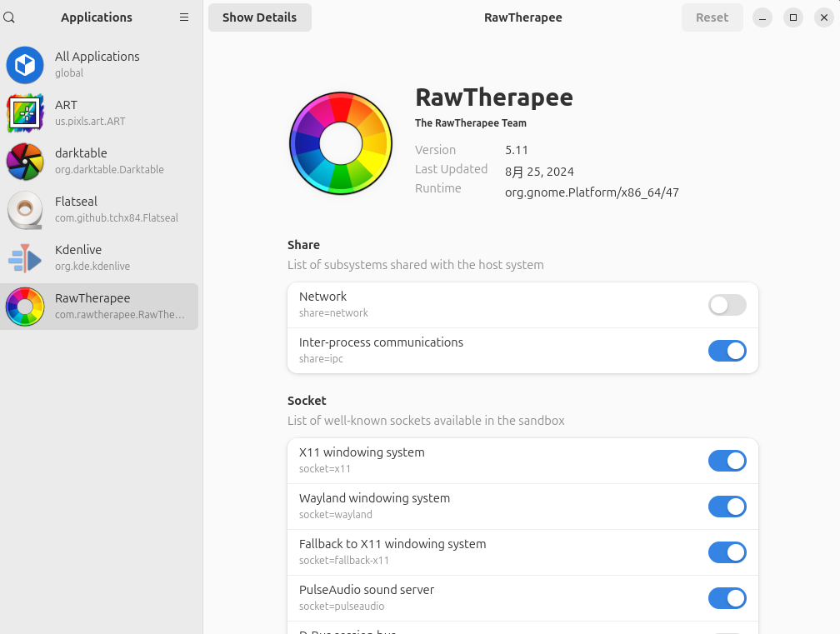Click the Show Details button
Viewport: 840px width, 634px height.
(260, 17)
